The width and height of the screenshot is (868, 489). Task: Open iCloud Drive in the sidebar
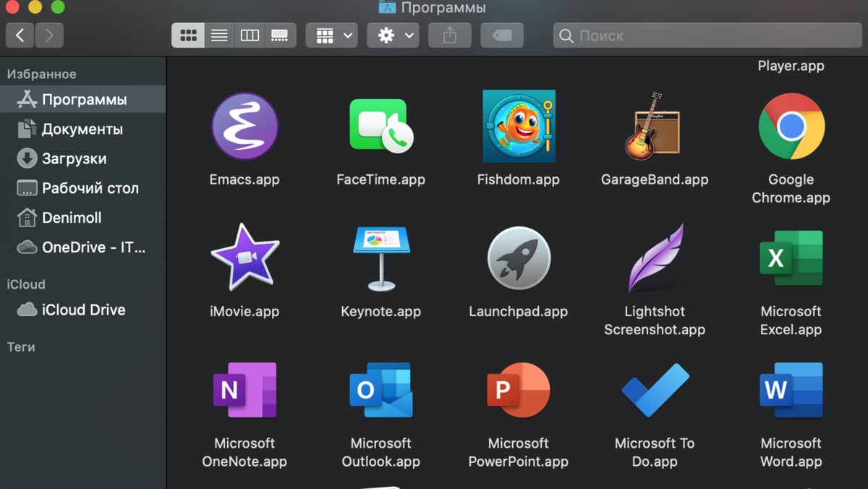click(x=83, y=310)
